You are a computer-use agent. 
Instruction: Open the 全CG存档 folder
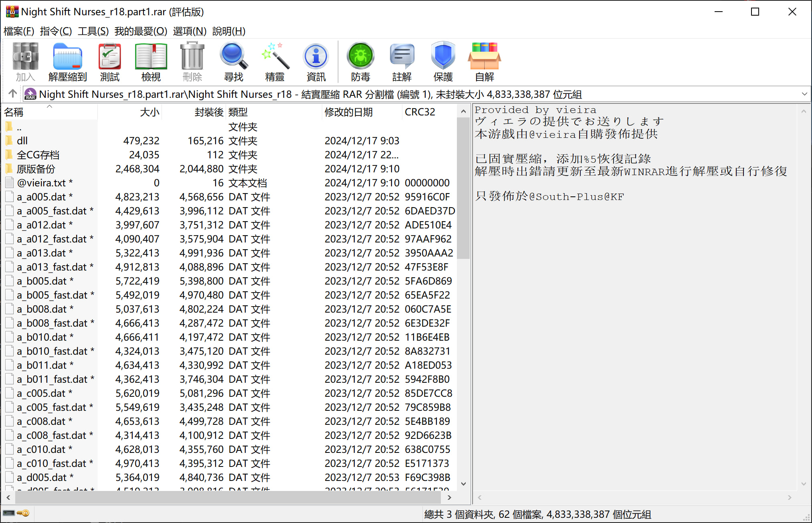[x=38, y=155]
